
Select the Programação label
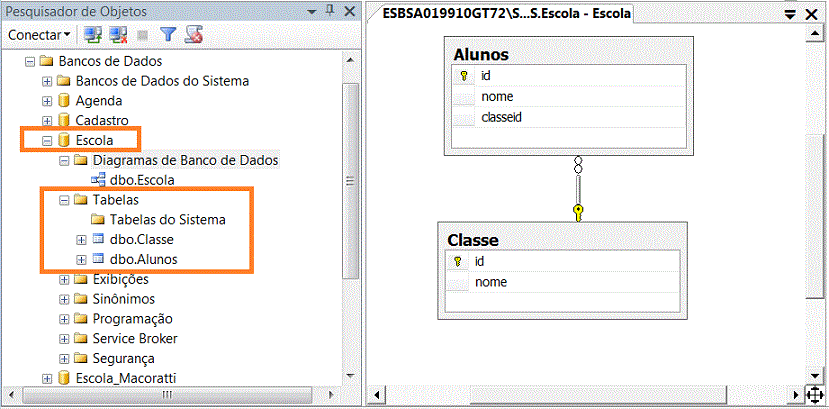pyautogui.click(x=133, y=319)
